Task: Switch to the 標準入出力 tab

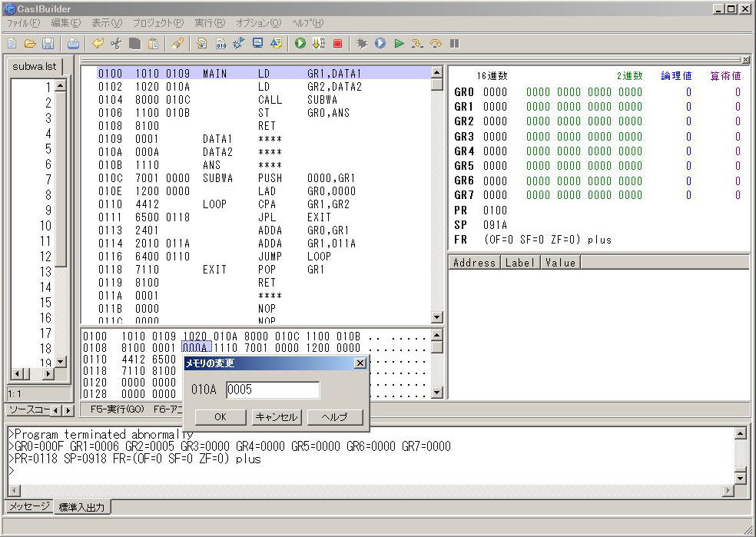Action: 83,507
